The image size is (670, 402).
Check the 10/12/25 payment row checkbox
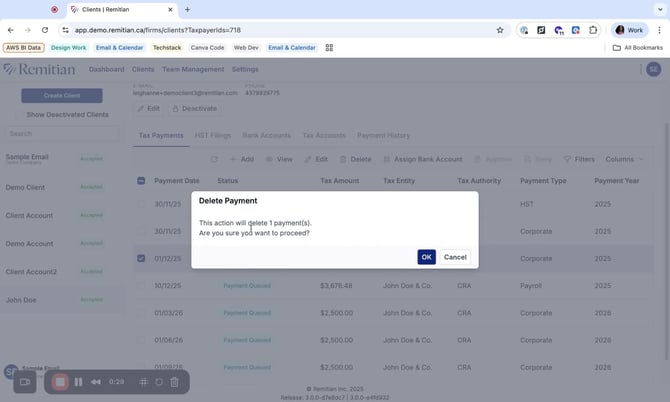click(141, 286)
